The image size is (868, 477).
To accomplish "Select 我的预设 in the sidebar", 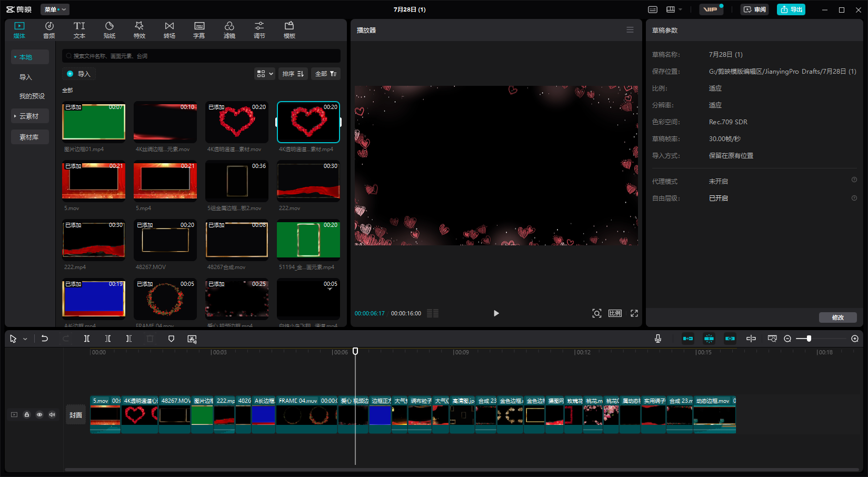I will pyautogui.click(x=32, y=96).
